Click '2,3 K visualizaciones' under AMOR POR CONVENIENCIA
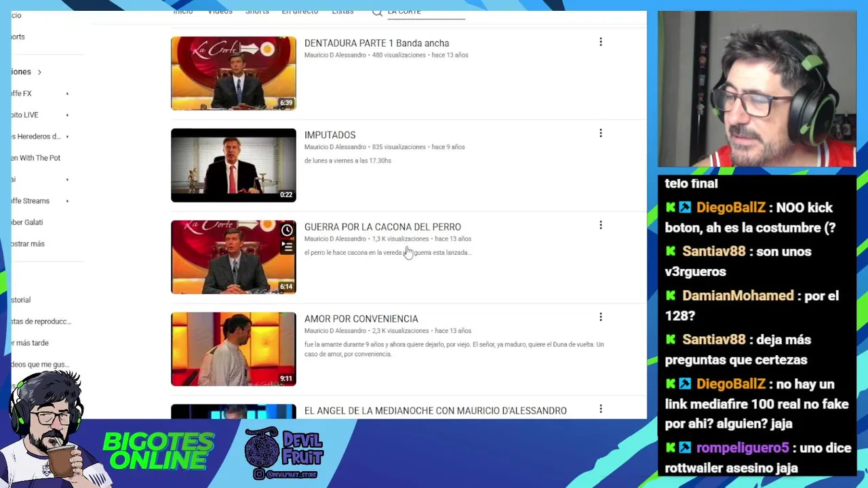This screenshot has width=868, height=488. [400, 331]
